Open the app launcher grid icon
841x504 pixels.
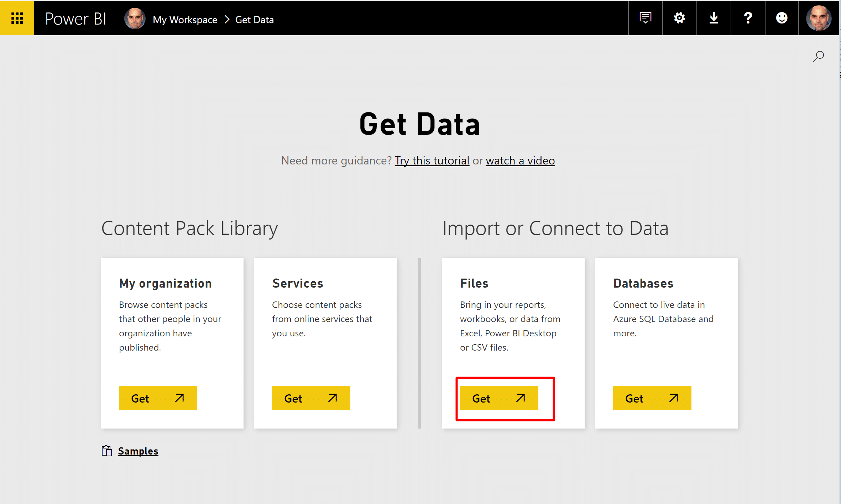(17, 18)
